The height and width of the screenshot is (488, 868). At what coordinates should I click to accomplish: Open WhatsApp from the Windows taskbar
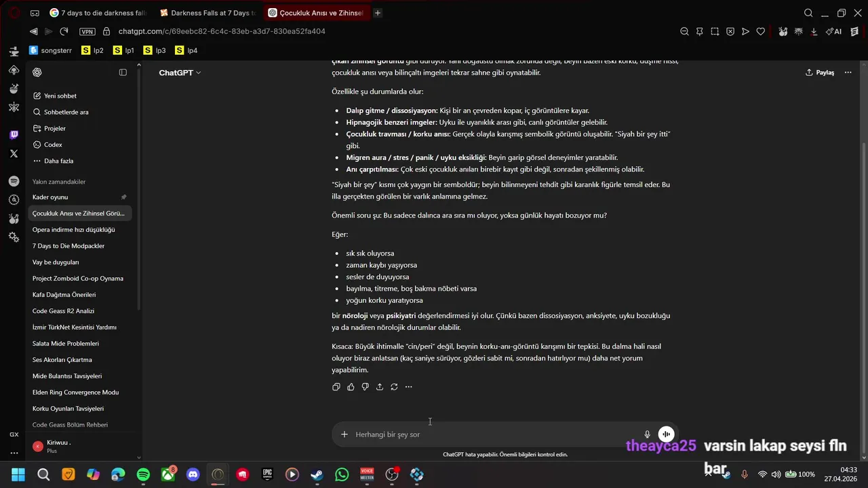point(342,475)
